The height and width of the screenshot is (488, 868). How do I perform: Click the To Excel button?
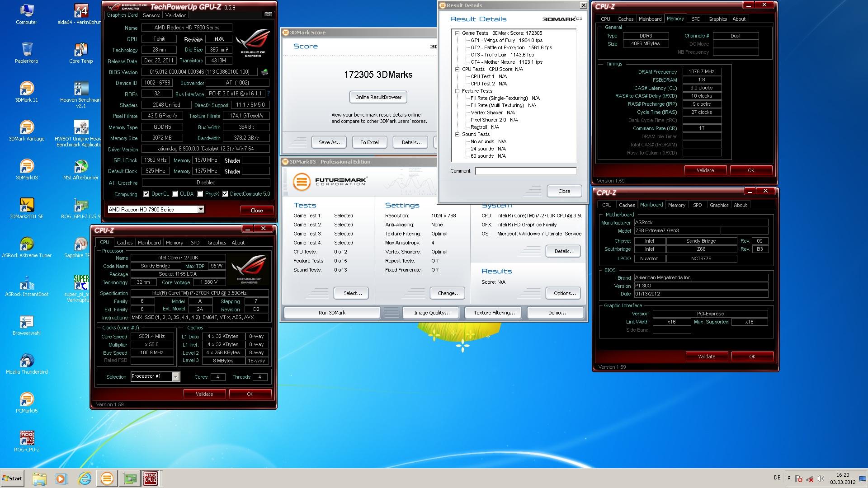pos(369,142)
